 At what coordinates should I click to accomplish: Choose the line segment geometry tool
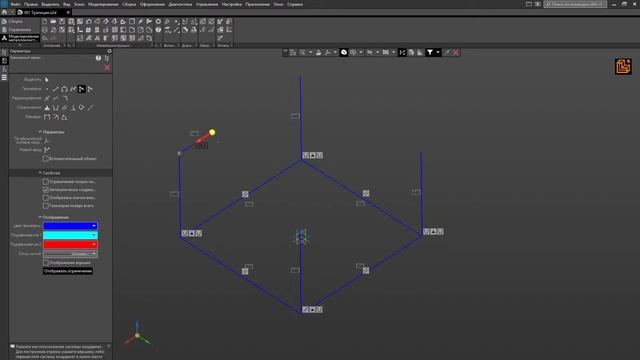click(x=56, y=89)
